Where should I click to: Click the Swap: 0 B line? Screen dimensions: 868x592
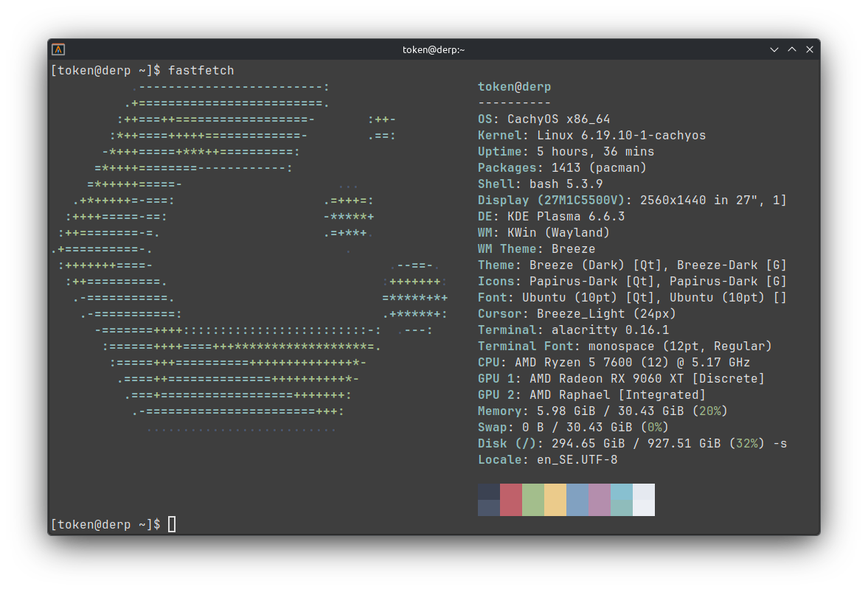coord(574,427)
